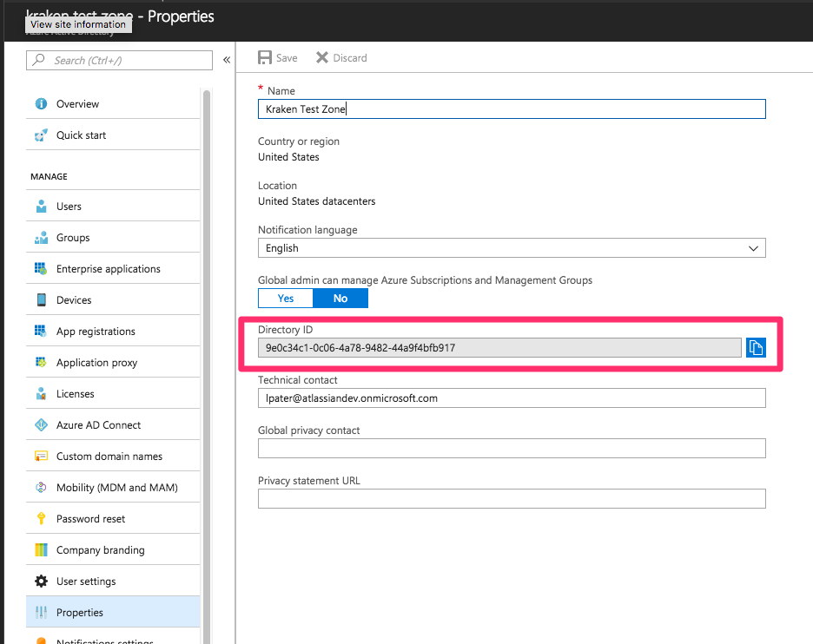
Task: Set global admin toggle to No
Action: tap(340, 299)
